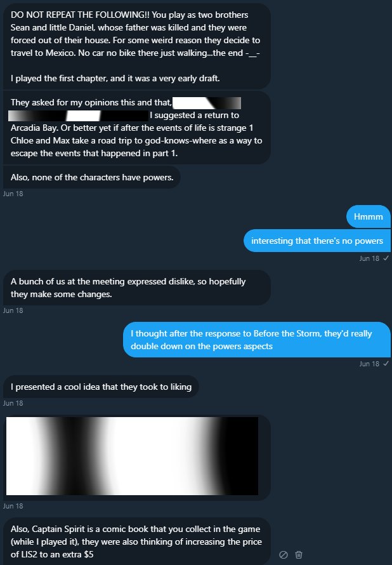This screenshot has width=392, height=565.
Task: Select the 'Hmmm' sent message bubble
Action: click(369, 216)
